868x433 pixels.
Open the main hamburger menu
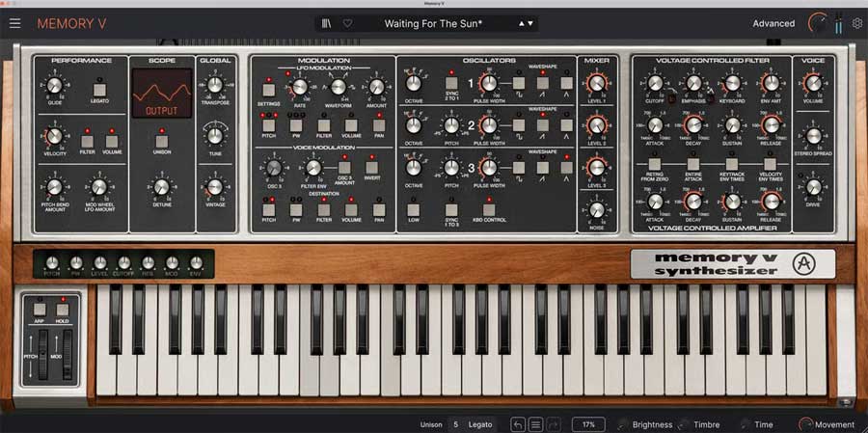pos(14,23)
